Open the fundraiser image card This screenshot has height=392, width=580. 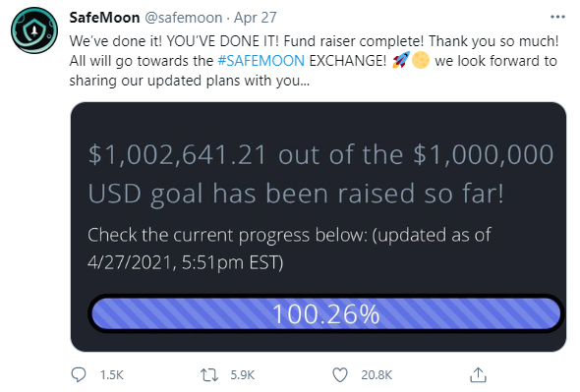tap(319, 227)
